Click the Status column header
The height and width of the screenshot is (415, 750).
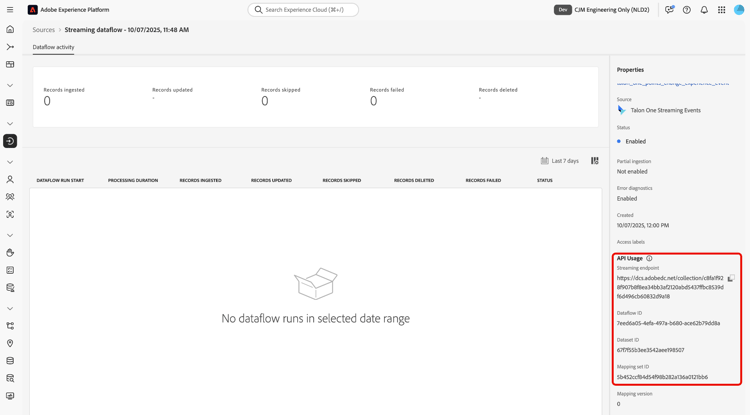coord(545,180)
